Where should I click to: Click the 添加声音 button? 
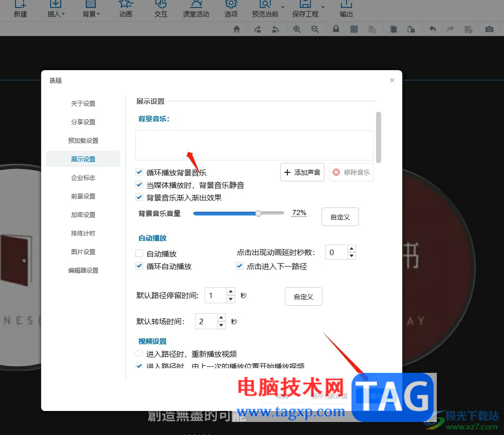click(302, 172)
